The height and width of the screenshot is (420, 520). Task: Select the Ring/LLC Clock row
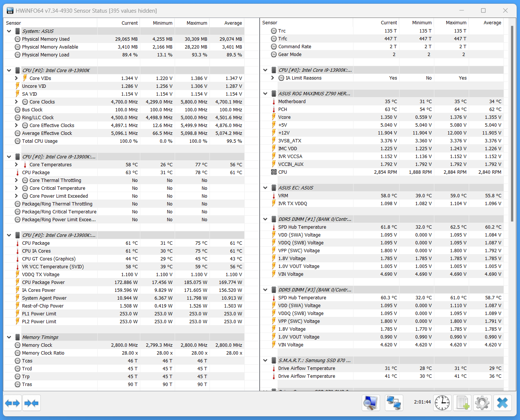(x=124, y=118)
